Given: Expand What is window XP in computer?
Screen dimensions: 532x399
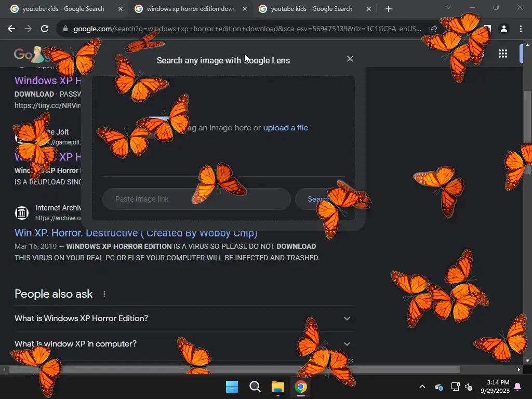Looking at the screenshot, I should (x=183, y=344).
